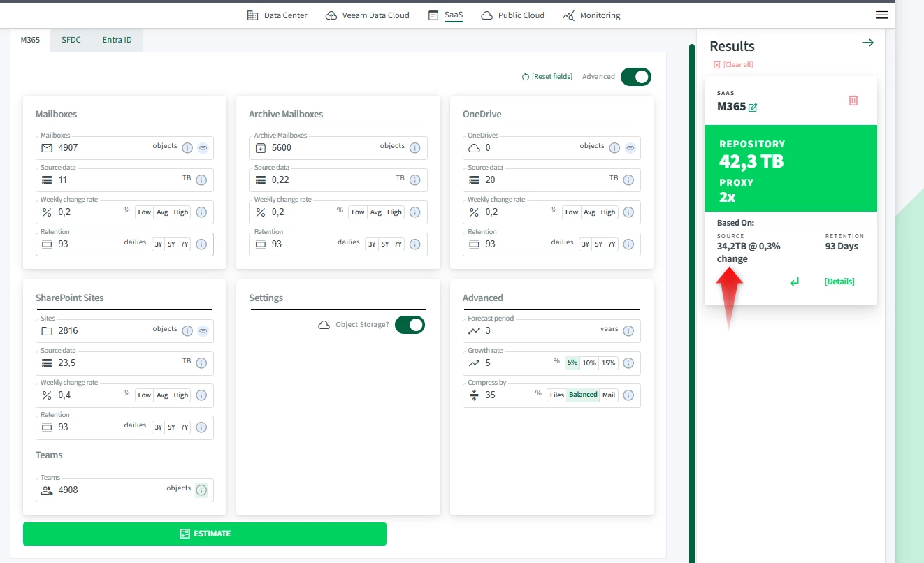Select 7Y retention preset for OneDrive
924x563 pixels.
point(612,244)
